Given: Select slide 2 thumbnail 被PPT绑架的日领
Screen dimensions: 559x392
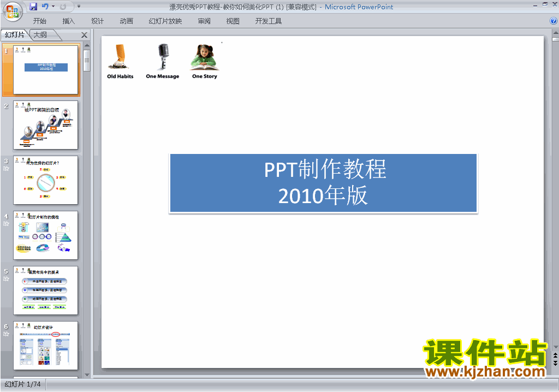Looking at the screenshot, I should point(46,125).
